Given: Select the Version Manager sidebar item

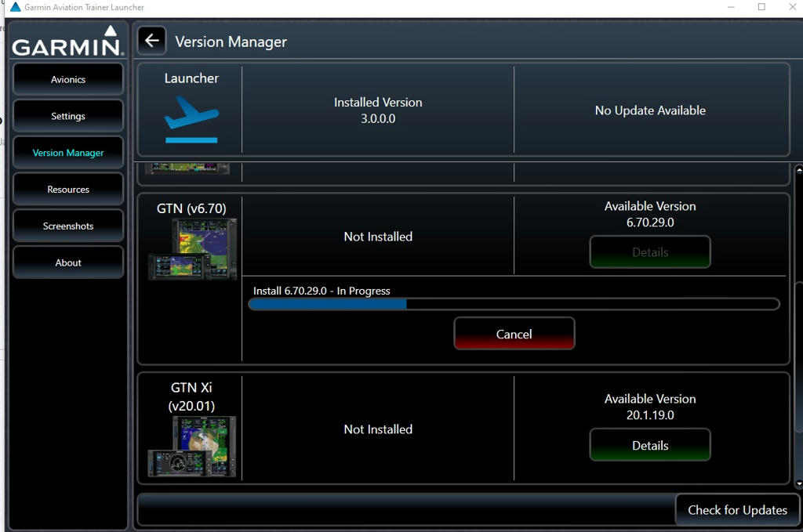Looking at the screenshot, I should pos(68,153).
